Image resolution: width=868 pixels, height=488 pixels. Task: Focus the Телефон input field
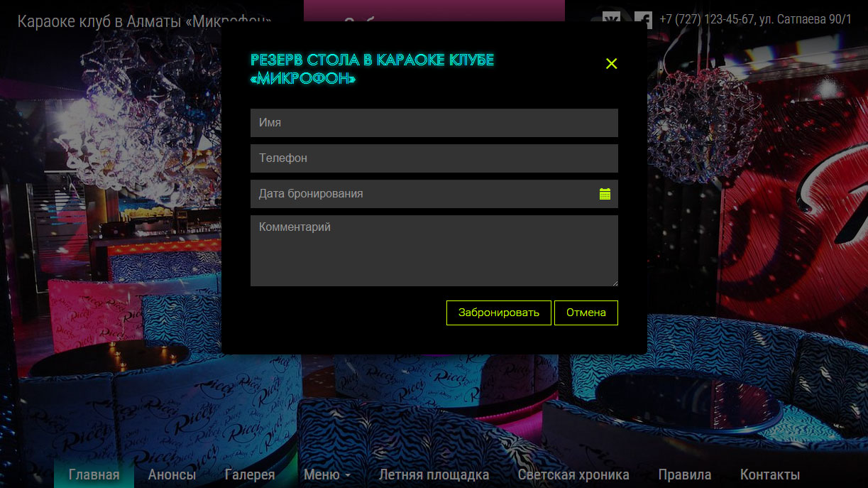click(434, 158)
